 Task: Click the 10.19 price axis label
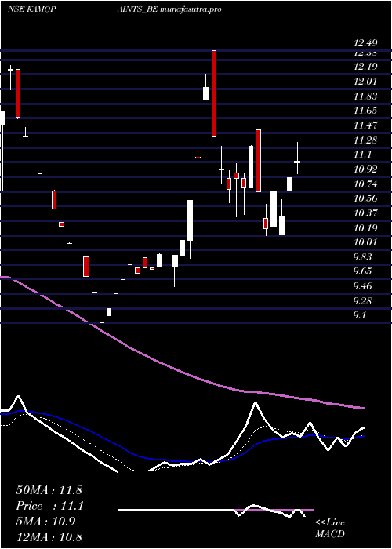(x=365, y=227)
